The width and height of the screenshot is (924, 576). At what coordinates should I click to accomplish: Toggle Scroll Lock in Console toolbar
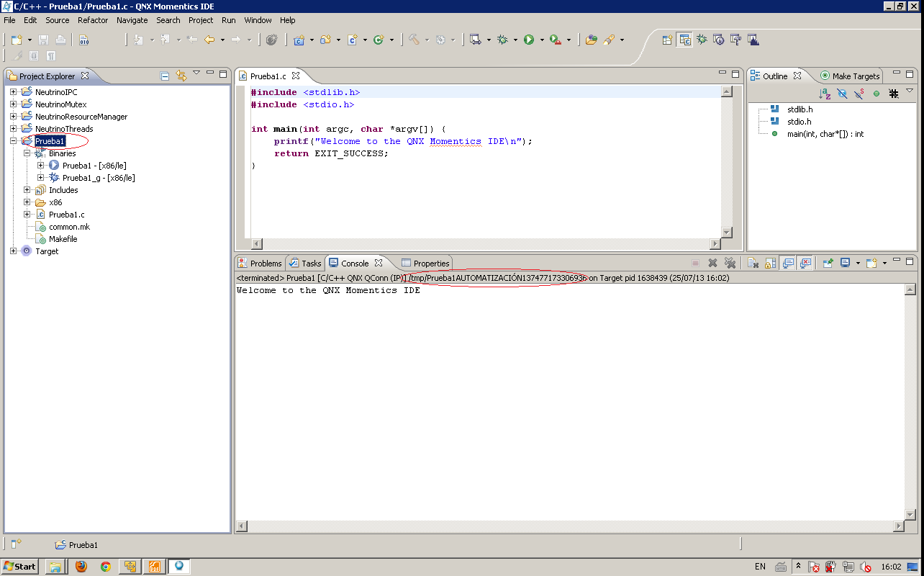(770, 264)
